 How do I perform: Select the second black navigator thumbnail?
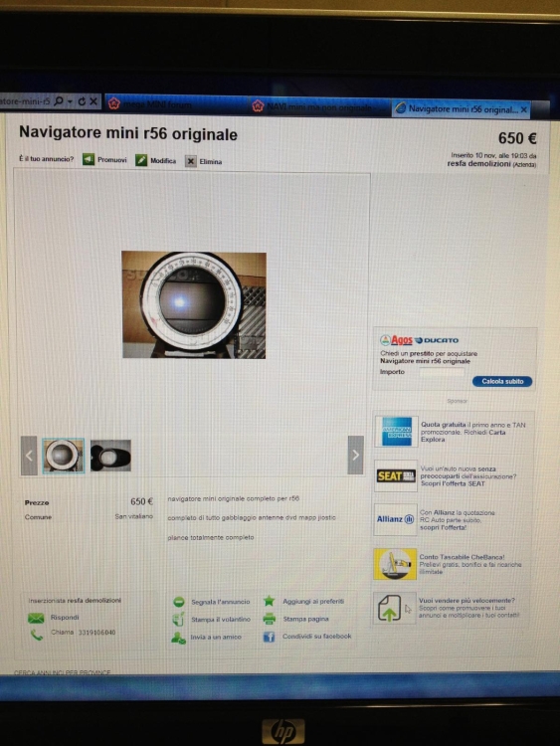point(110,456)
